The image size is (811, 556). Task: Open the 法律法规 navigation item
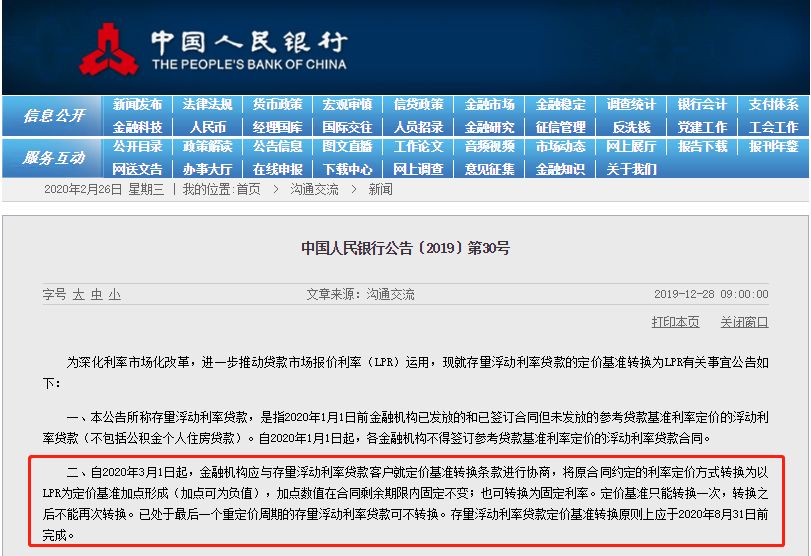(x=207, y=105)
